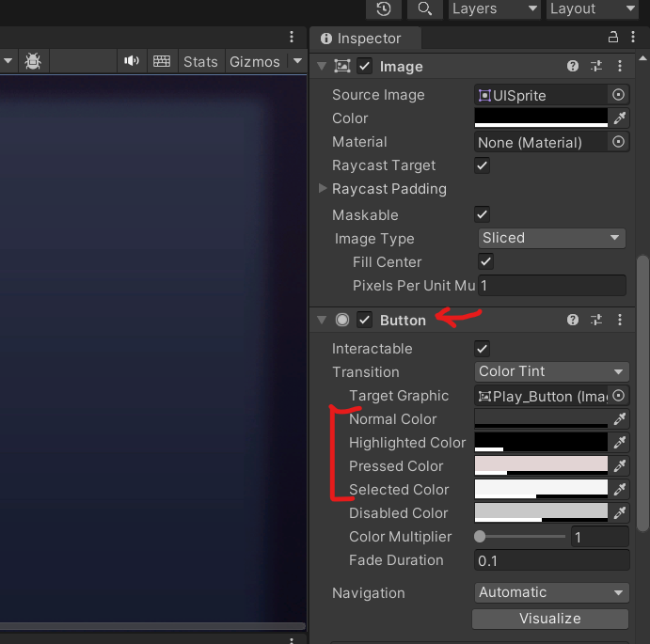
Task: Open the Selected Color swatch
Action: click(x=541, y=490)
